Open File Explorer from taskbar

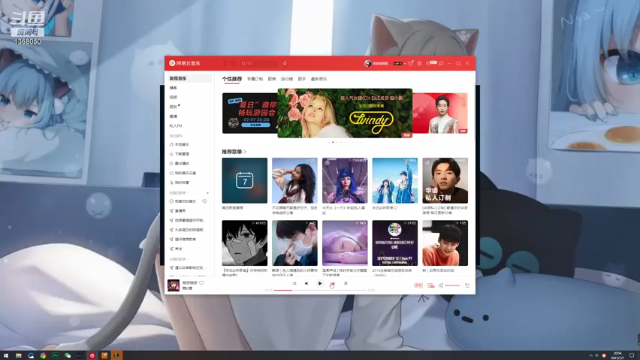pos(18,356)
